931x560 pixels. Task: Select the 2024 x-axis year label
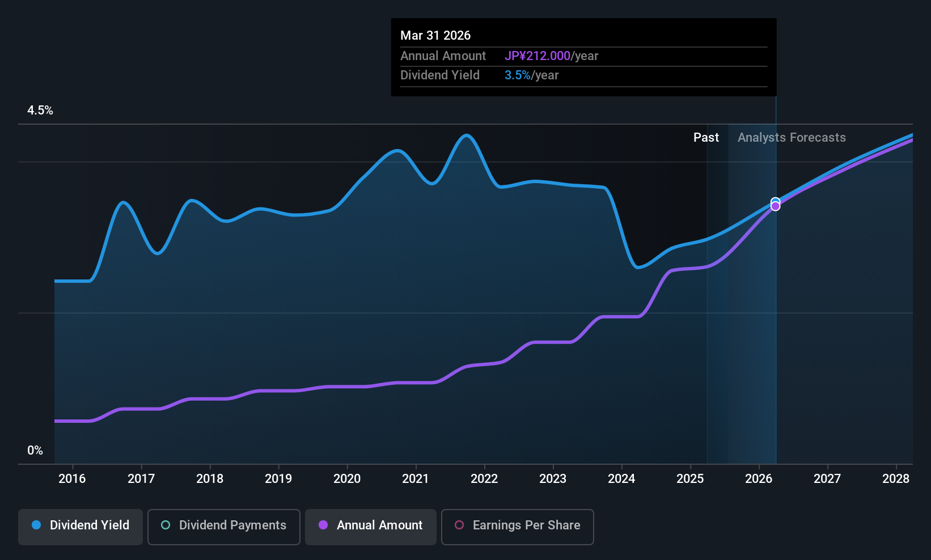[621, 478]
